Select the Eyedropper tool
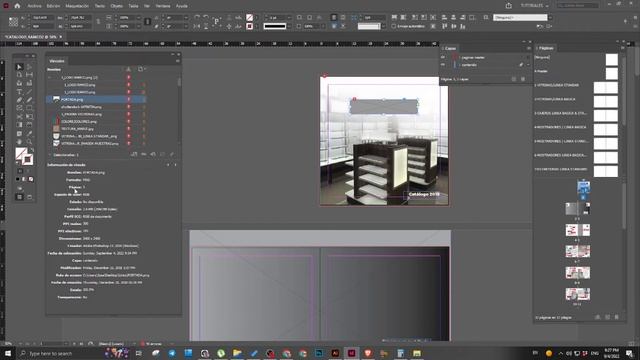The height and width of the screenshot is (360, 640). (29, 133)
